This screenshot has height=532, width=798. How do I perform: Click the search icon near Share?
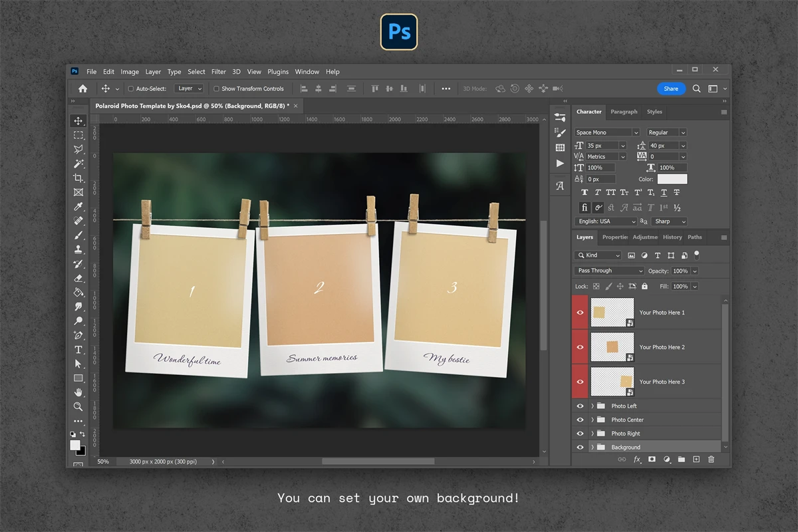click(696, 88)
